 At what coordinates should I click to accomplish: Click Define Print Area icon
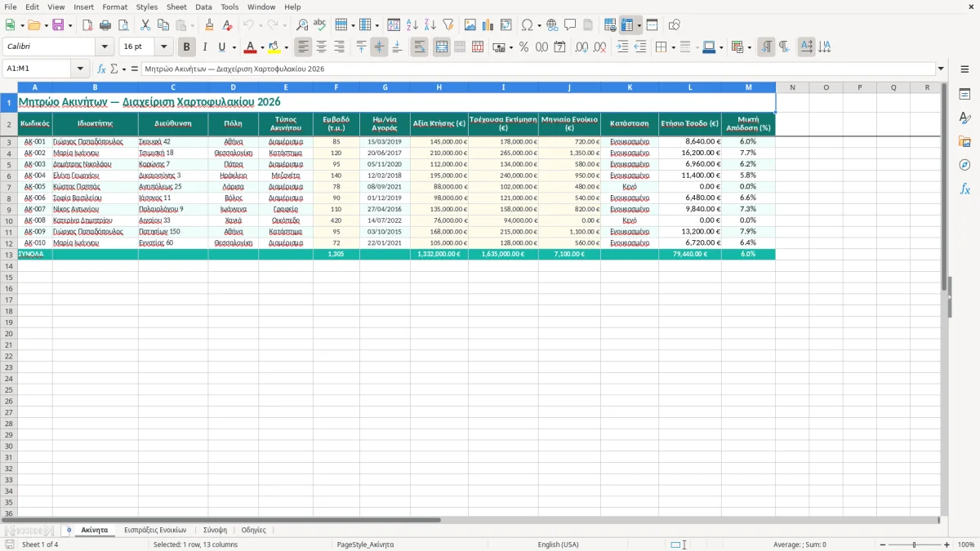click(x=610, y=25)
